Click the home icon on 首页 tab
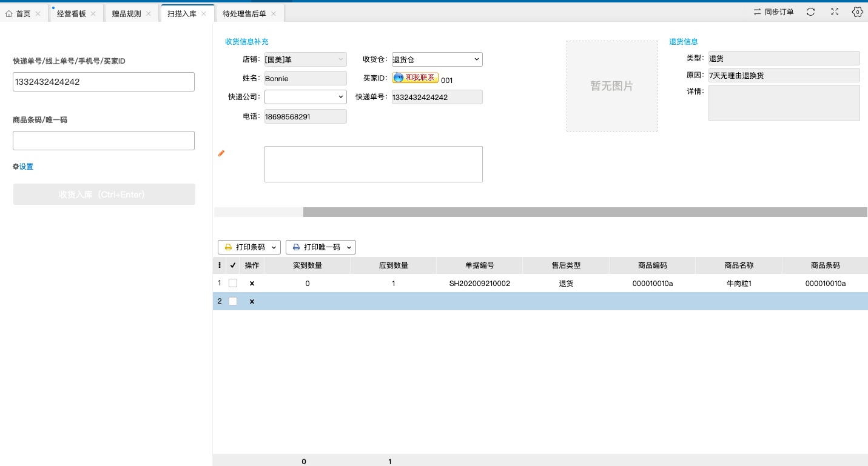Image resolution: width=868 pixels, height=466 pixels. (9, 13)
